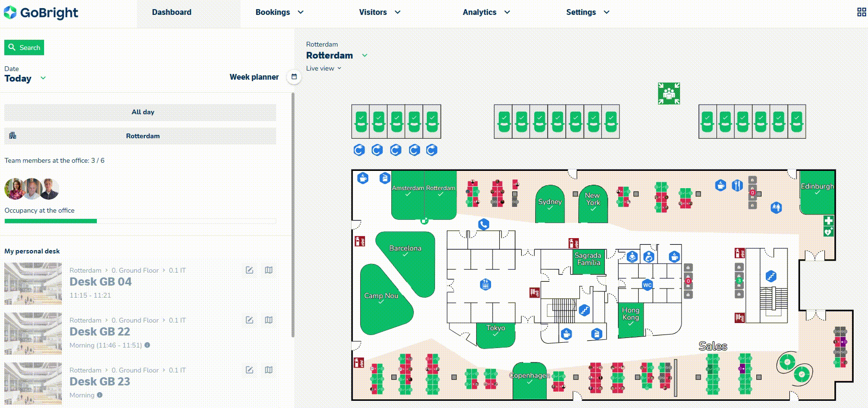Click the phone booth icon on map
This screenshot has height=408, width=868.
pos(483,224)
